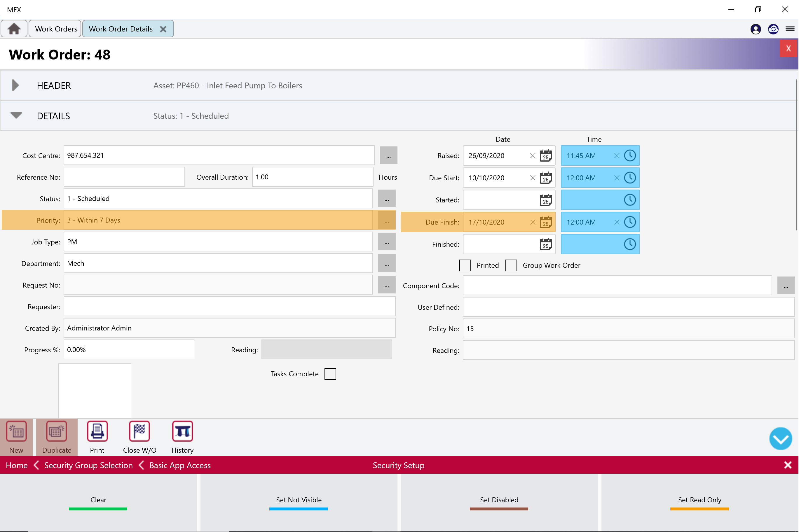Image resolution: width=799 pixels, height=532 pixels.
Task: Go to Home in the security breadcrumb
Action: pyautogui.click(x=17, y=466)
